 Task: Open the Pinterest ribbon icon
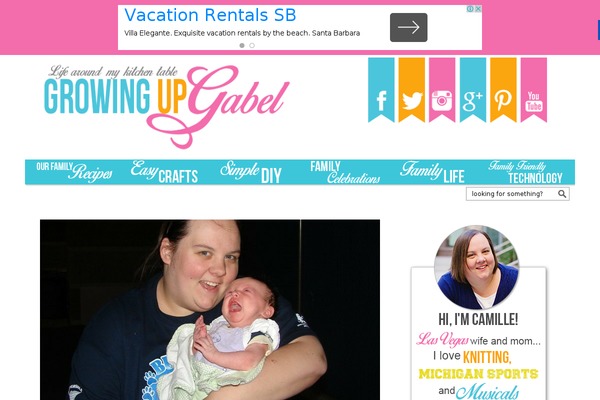(x=503, y=90)
